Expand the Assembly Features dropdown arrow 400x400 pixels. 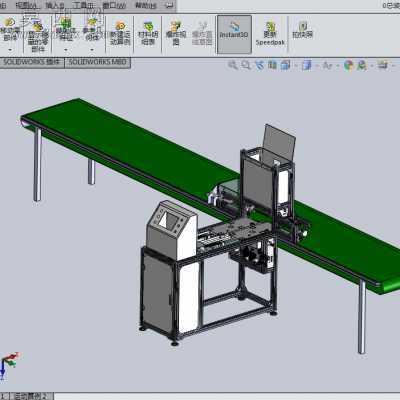(66, 50)
